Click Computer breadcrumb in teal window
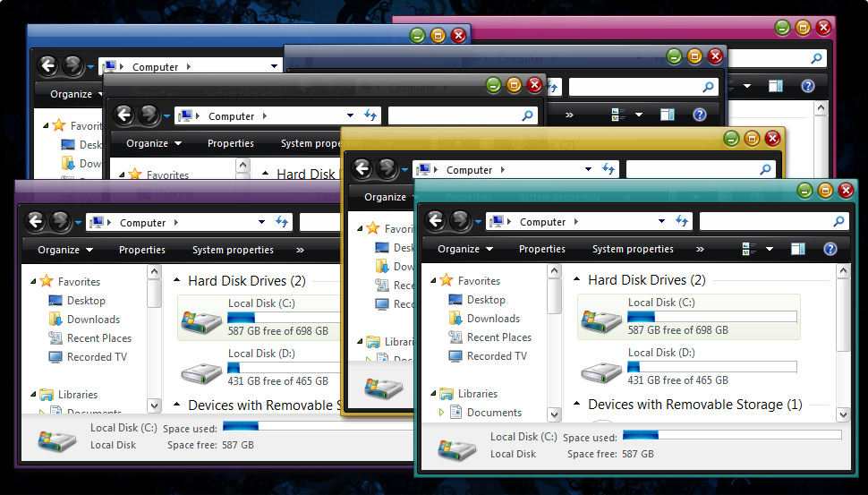This screenshot has width=868, height=495. tap(542, 222)
